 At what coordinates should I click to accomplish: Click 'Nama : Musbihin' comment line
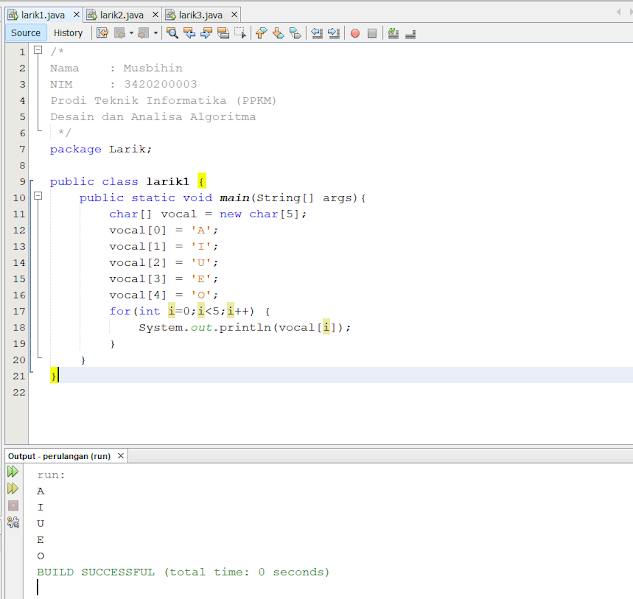click(116, 68)
